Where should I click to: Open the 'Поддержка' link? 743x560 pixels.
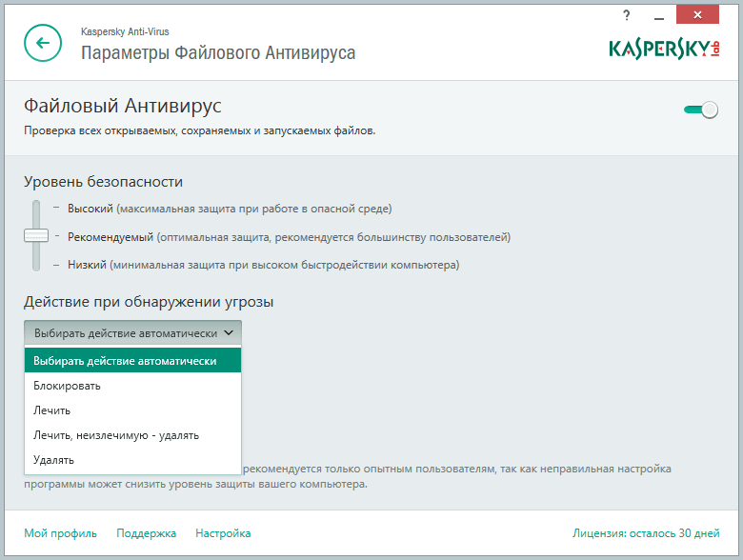[x=146, y=533]
